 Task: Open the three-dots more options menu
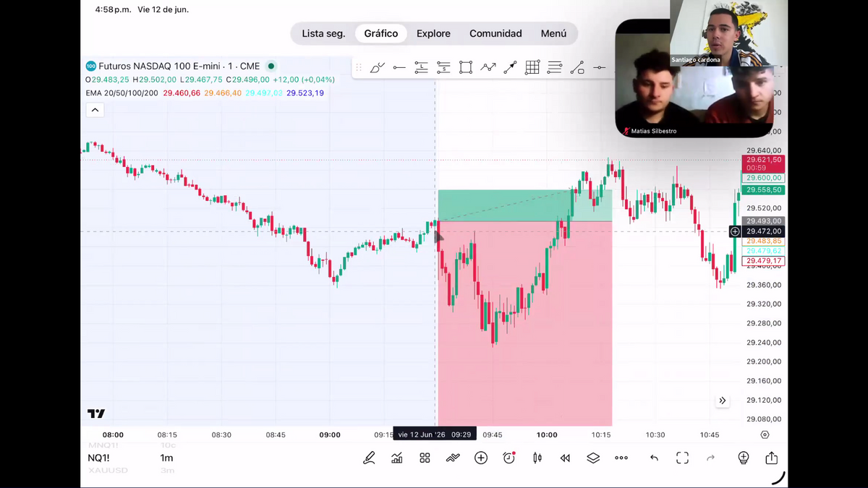tap(621, 458)
